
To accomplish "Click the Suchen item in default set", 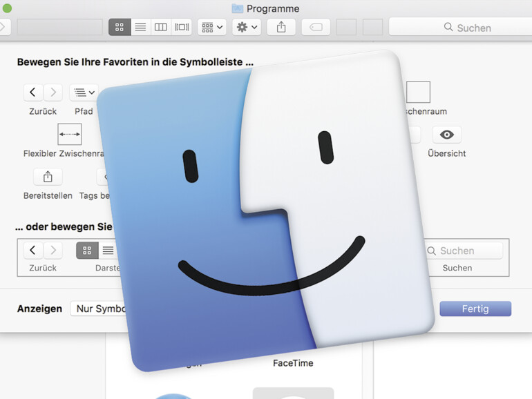I will pos(457,251).
